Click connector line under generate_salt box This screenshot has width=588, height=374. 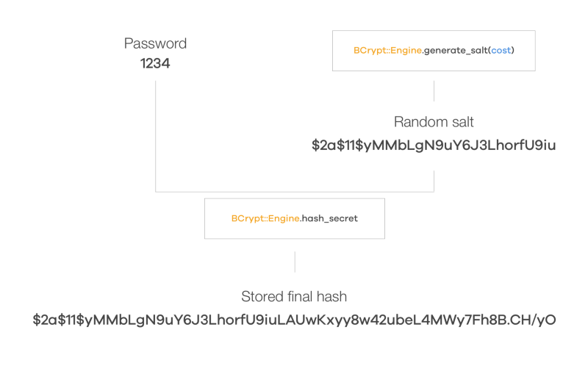coord(434,91)
